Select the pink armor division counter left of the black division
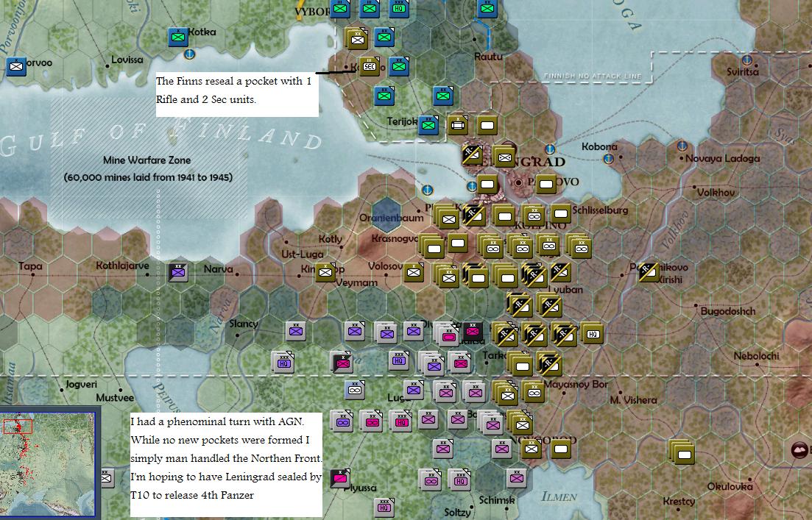The width and height of the screenshot is (812, 520). coord(447,335)
